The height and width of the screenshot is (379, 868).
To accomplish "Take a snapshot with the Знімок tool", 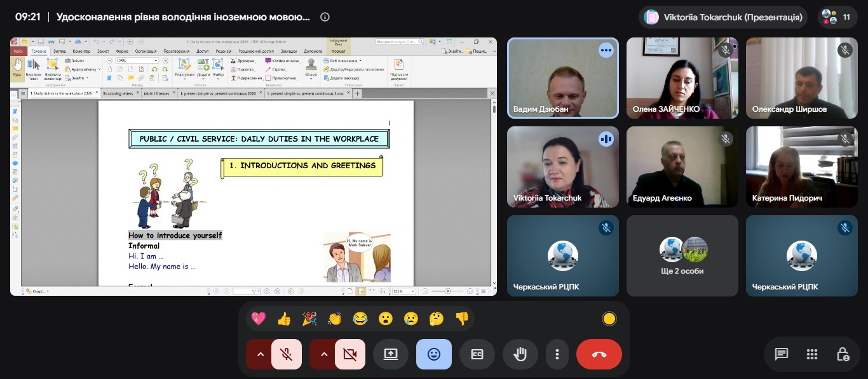I will coord(76,61).
